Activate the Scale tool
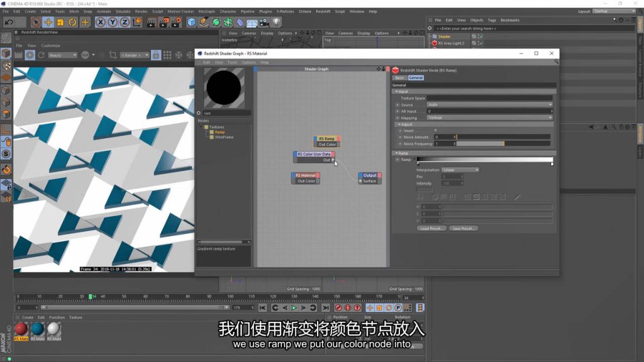Viewport: 644px width, 362px height. point(60,22)
